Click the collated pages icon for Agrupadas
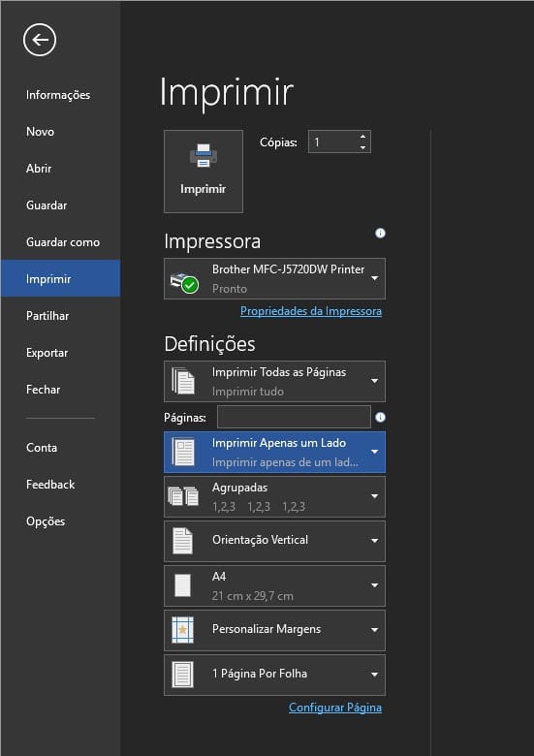This screenshot has height=756, width=534. tap(183, 496)
